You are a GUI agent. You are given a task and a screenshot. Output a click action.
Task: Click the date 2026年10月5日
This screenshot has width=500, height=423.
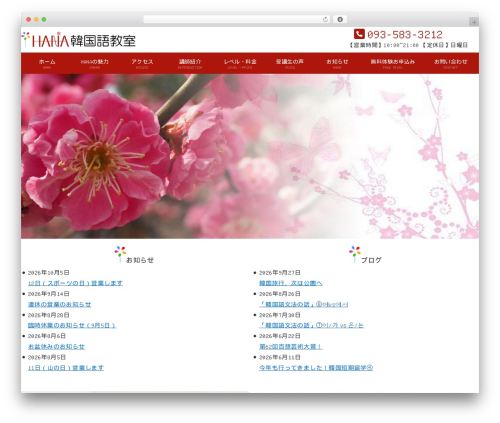click(48, 273)
